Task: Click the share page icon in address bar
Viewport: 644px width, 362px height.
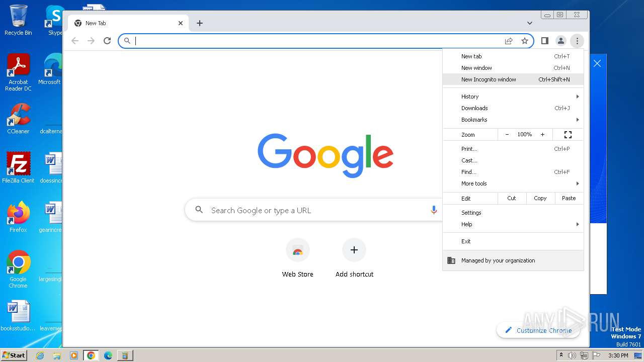Action: pyautogui.click(x=509, y=41)
